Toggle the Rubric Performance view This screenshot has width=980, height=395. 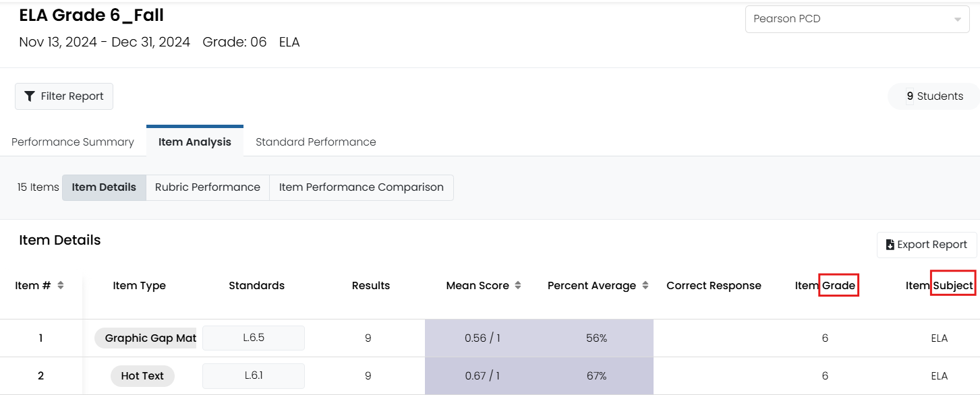(208, 187)
